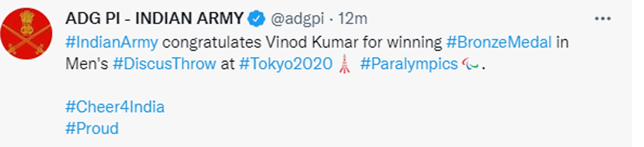Open the #Paralympics hashtag

[409, 64]
